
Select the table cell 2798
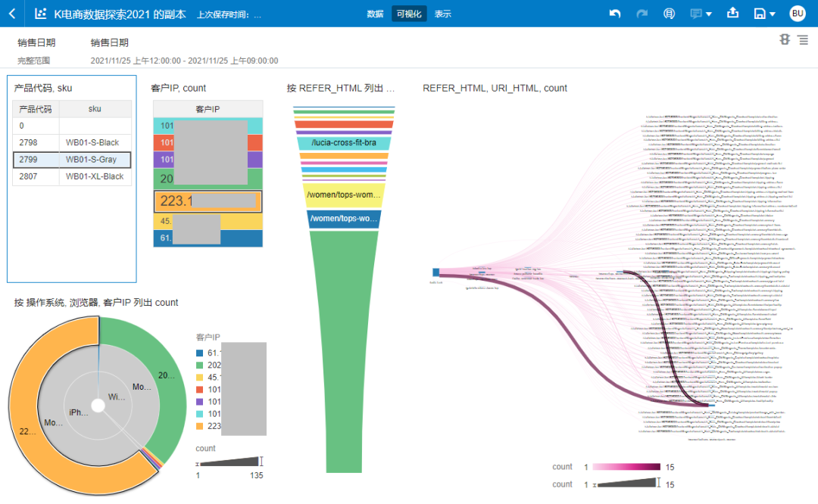tap(36, 142)
